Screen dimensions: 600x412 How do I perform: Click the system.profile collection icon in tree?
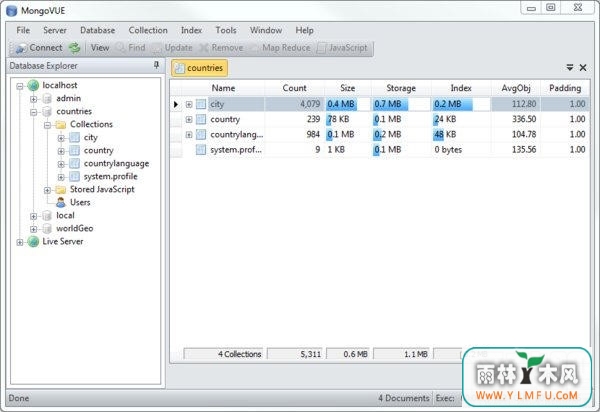click(x=75, y=177)
